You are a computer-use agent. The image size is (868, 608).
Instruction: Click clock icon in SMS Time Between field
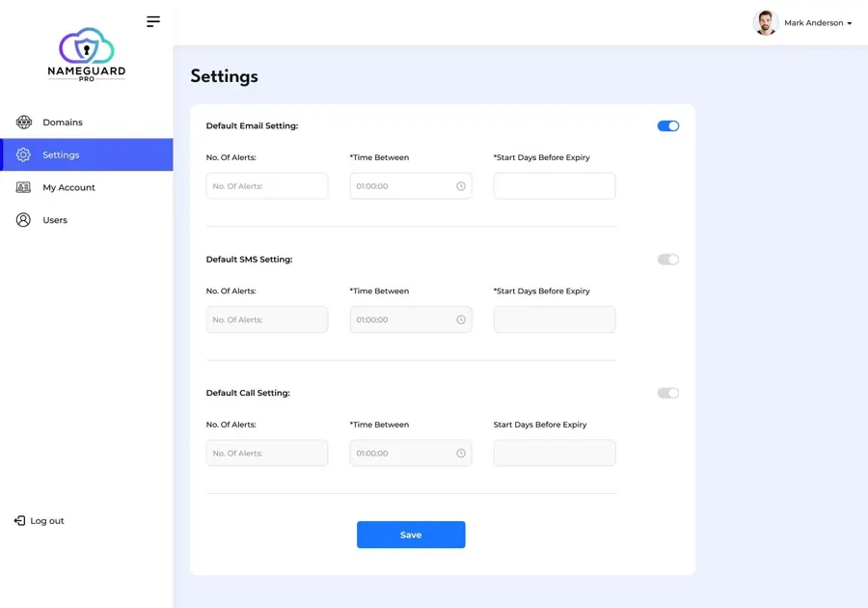(x=461, y=319)
